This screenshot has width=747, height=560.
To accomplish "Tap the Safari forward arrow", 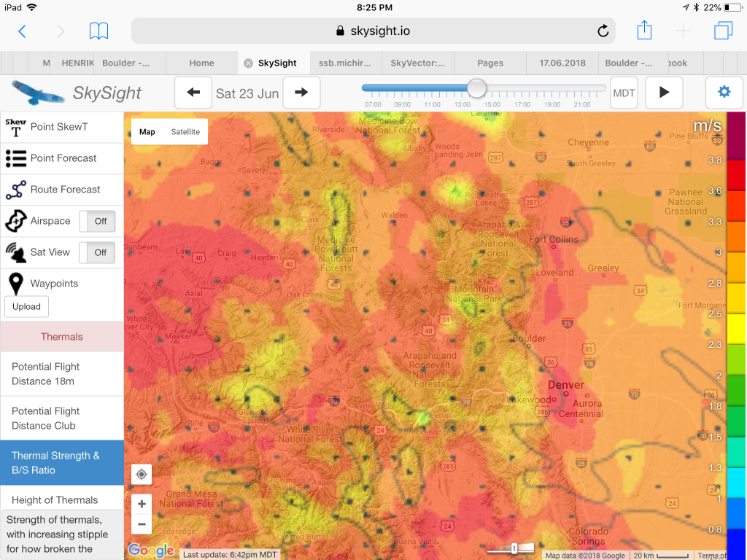I will click(61, 31).
